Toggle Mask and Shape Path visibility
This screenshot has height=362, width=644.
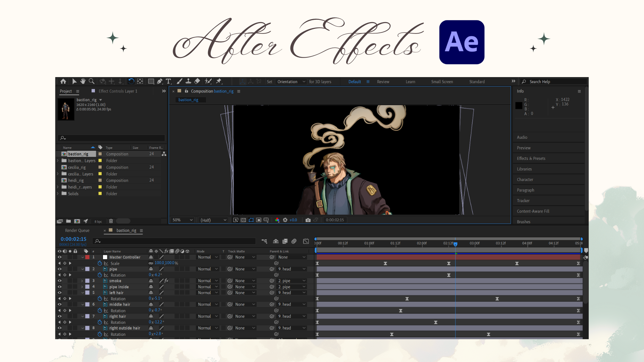coord(251,220)
